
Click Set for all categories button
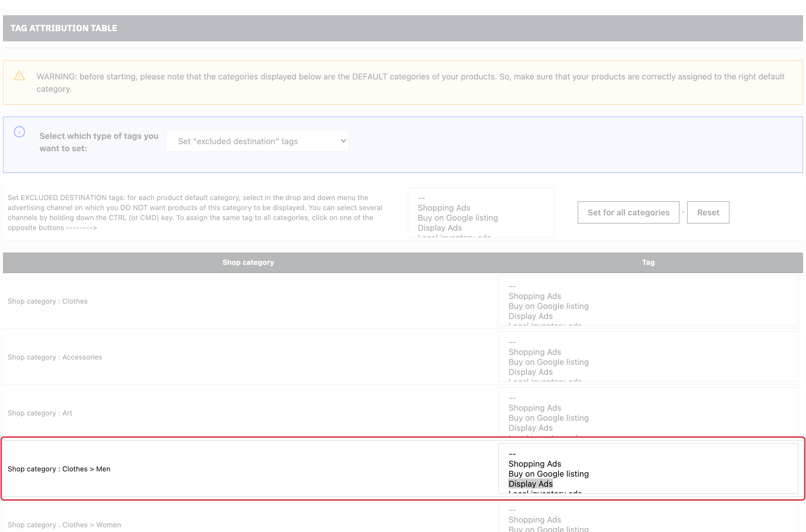click(x=628, y=212)
